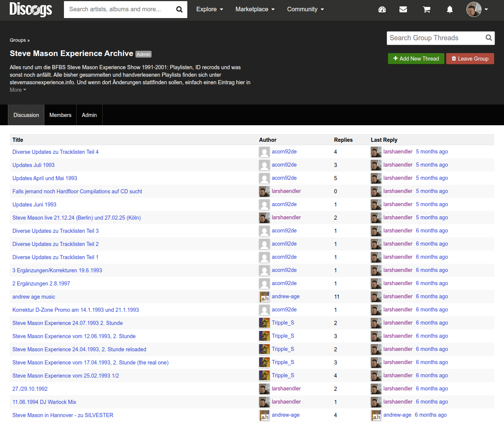
Task: Open thread Diverse Updates zu Tracklisten Teil 2
Action: click(x=55, y=244)
